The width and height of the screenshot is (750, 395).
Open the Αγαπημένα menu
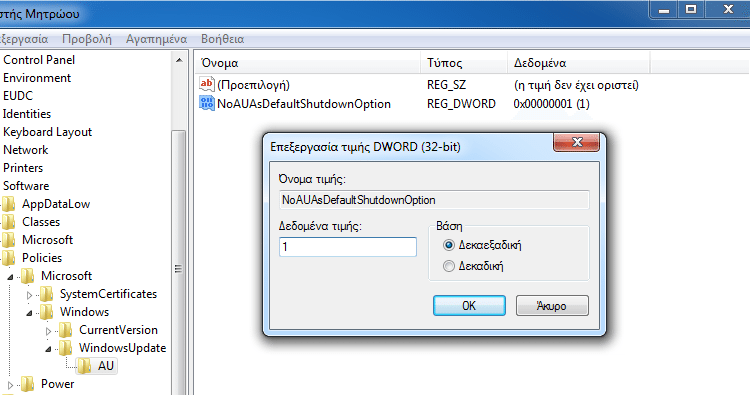[x=156, y=39]
